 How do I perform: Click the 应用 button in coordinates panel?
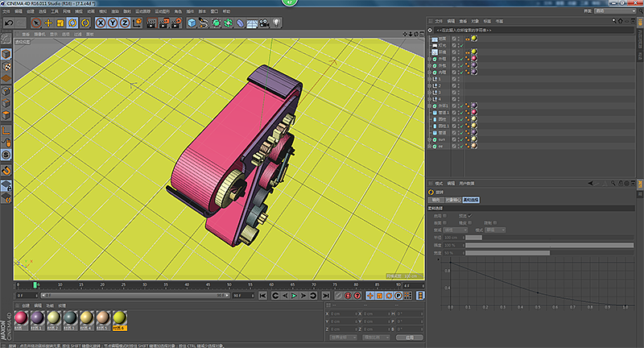point(409,338)
